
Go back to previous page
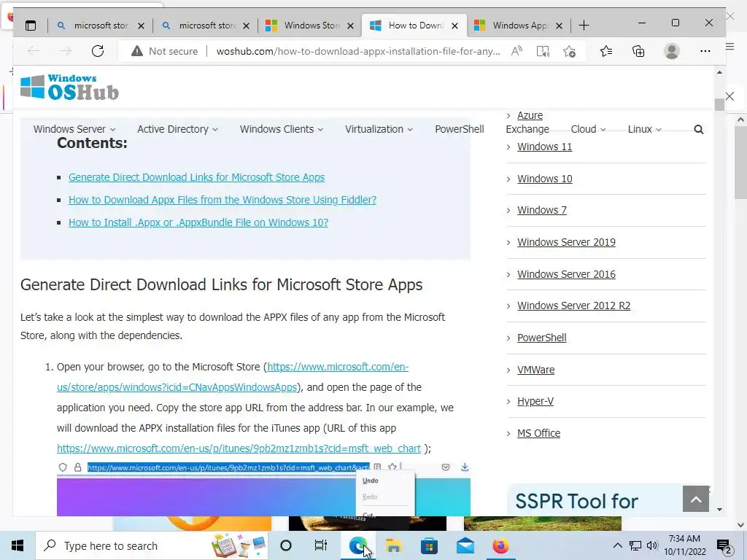coord(34,51)
